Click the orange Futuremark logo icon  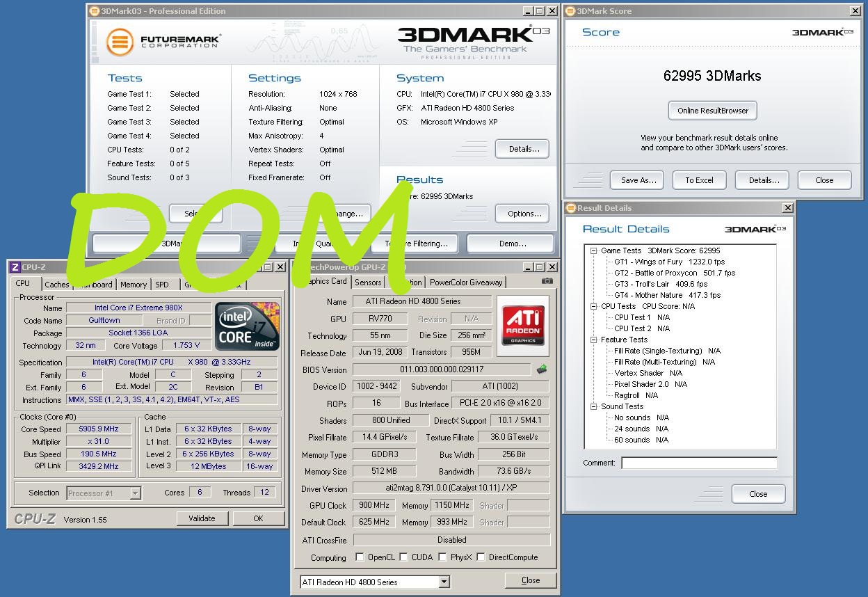(120, 42)
